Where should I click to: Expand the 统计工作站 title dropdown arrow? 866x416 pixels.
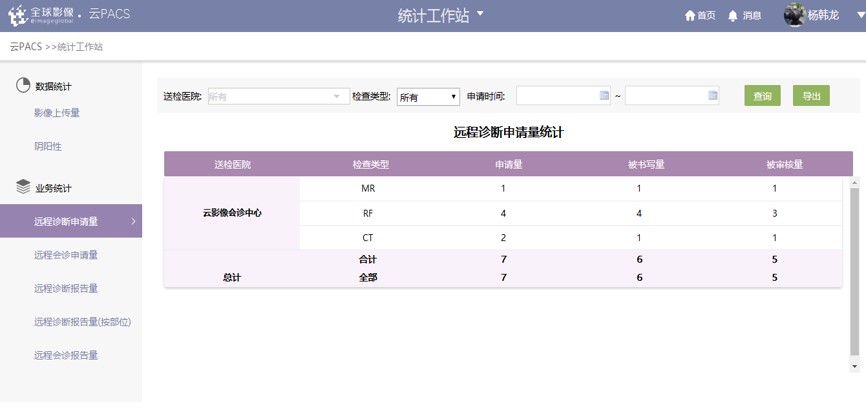(x=479, y=13)
